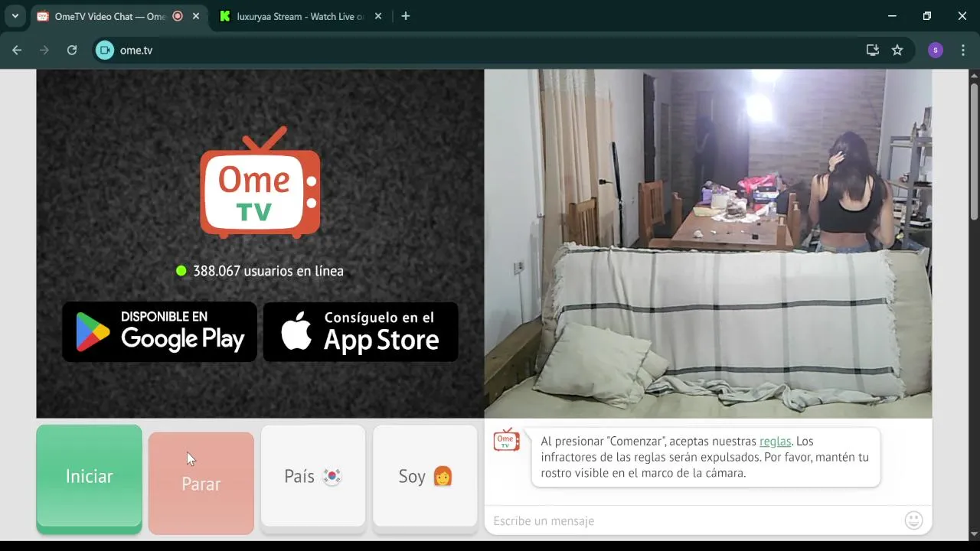Click the Korean flag icon on País
980x551 pixels.
332,477
